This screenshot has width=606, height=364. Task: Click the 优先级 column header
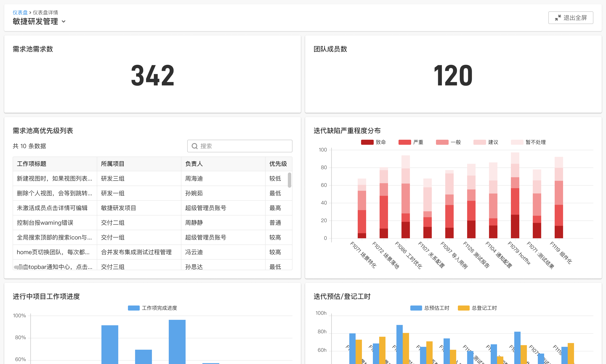[278, 164]
